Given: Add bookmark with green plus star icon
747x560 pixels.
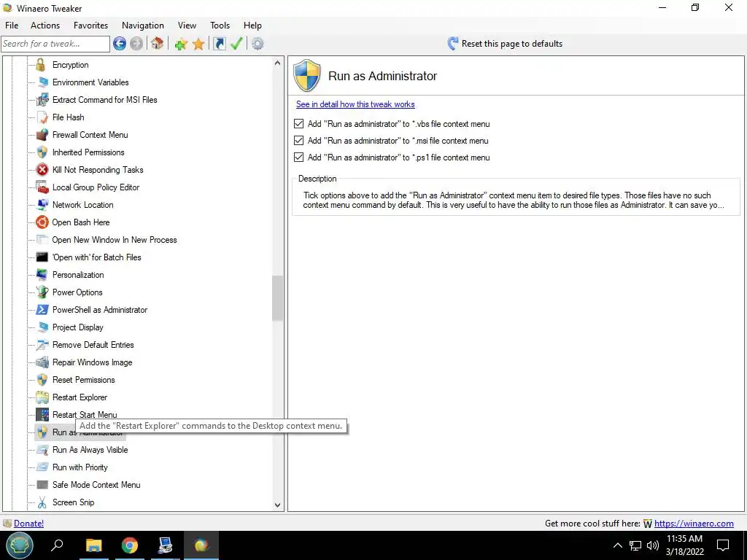Looking at the screenshot, I should 181,44.
